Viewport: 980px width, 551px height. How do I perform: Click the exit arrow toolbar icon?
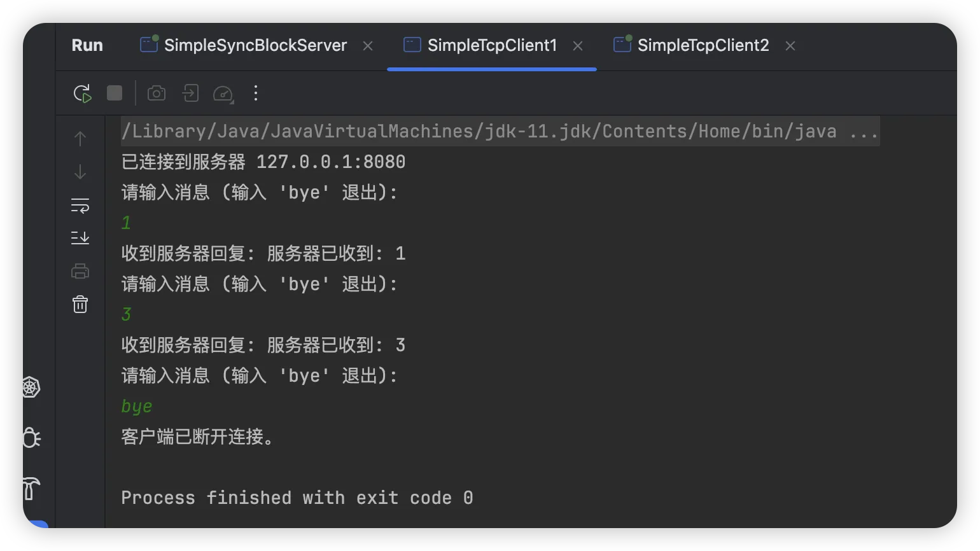(x=190, y=94)
